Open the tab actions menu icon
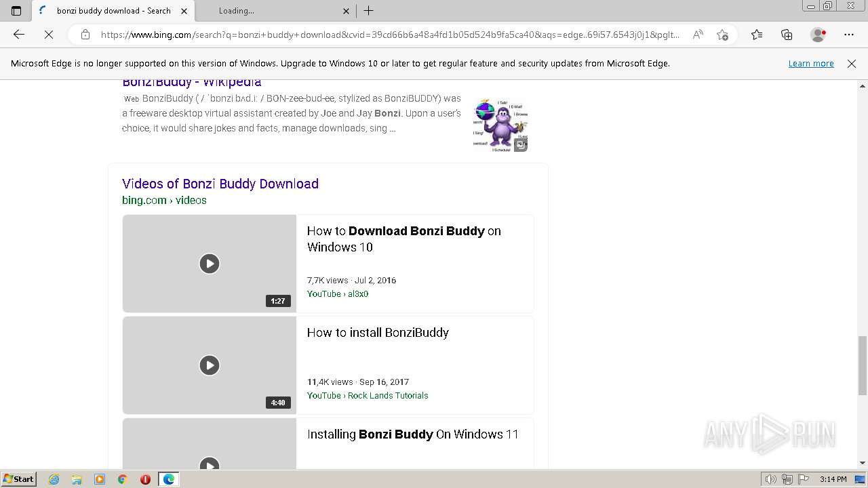The height and width of the screenshot is (488, 868). [x=16, y=11]
